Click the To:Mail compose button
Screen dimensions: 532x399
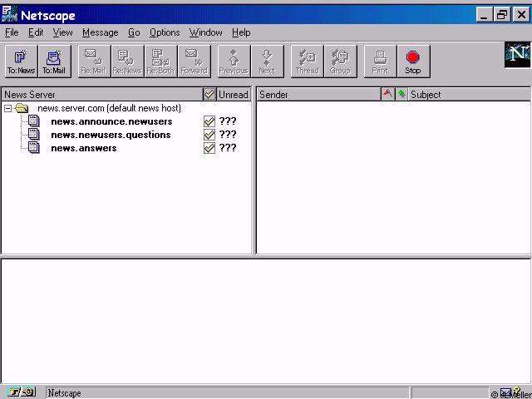(54, 62)
